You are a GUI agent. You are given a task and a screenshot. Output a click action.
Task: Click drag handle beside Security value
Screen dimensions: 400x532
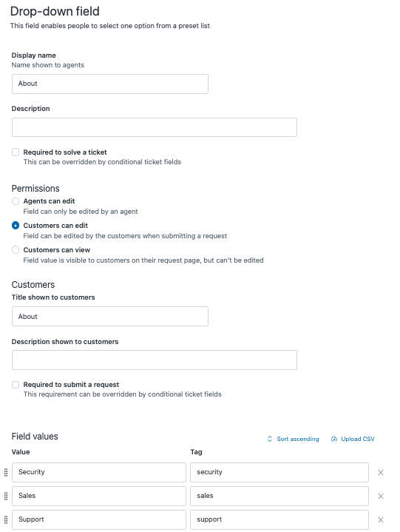tap(6, 472)
